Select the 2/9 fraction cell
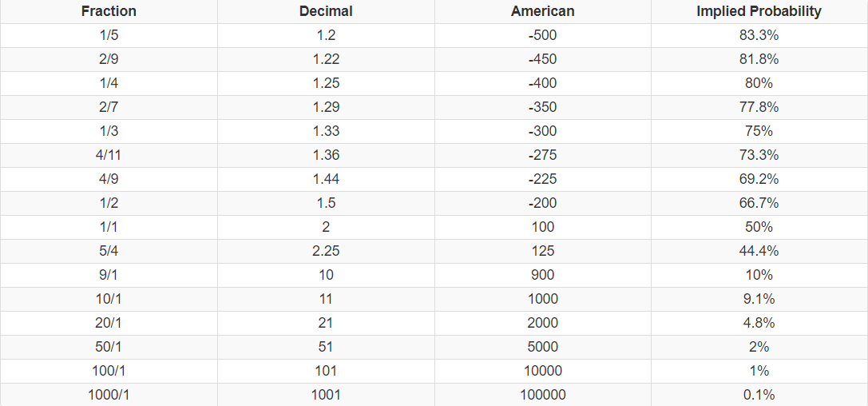The image size is (868, 406). click(109, 59)
